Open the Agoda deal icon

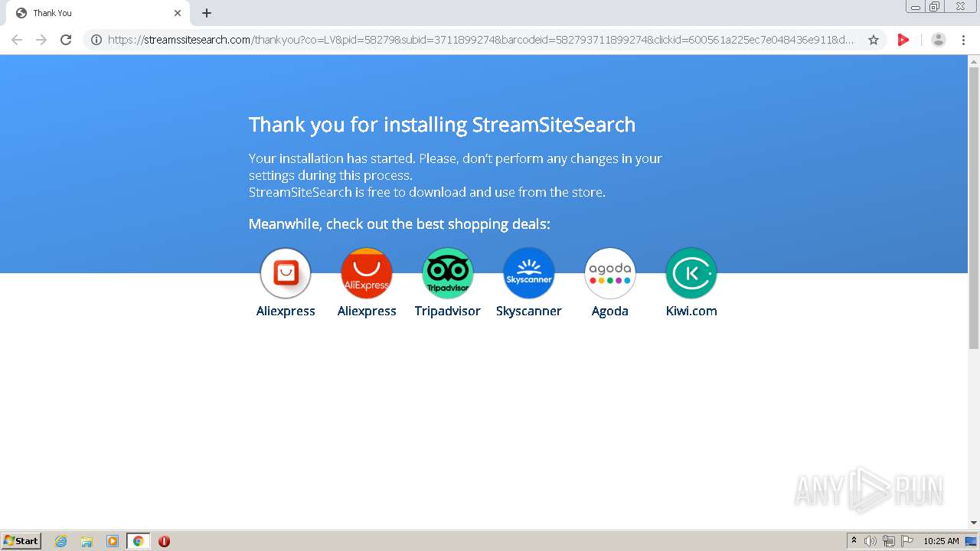tap(610, 273)
